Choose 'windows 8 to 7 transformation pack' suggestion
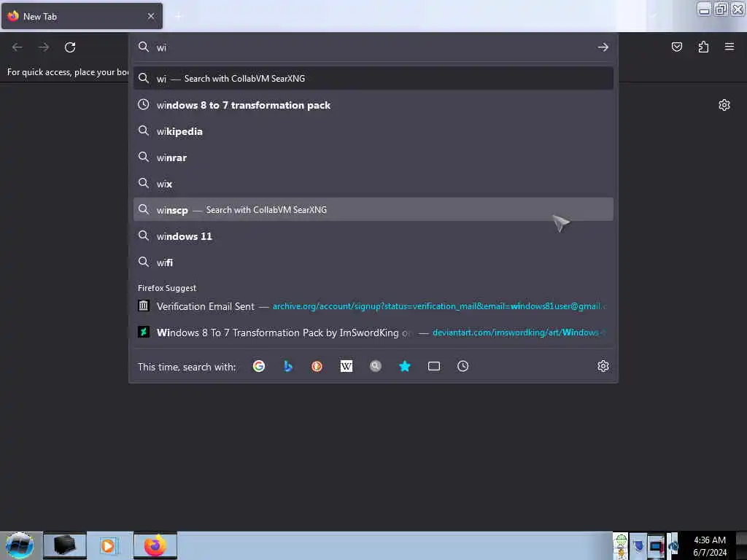 373,105
